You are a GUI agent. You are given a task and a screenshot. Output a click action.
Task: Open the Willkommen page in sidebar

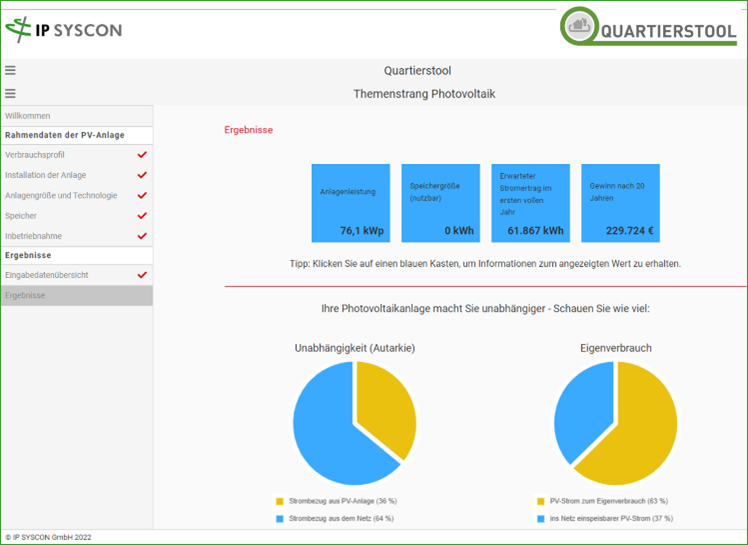(x=28, y=116)
